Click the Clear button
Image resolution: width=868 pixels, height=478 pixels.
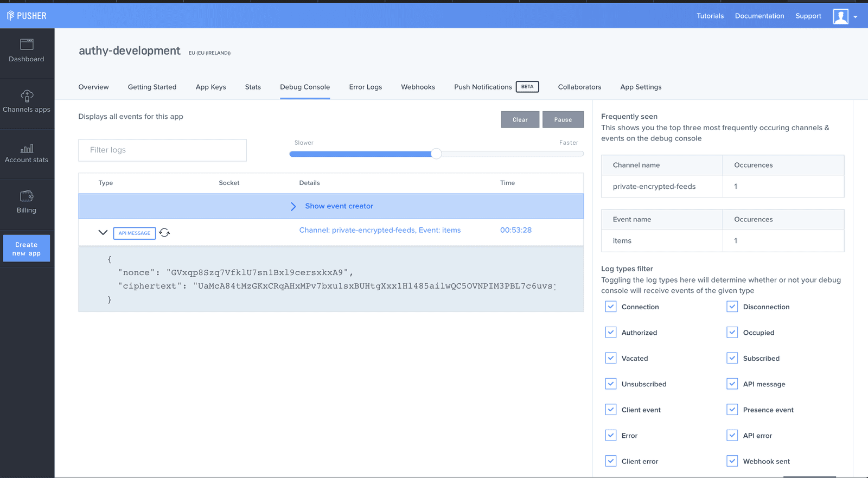click(x=520, y=120)
